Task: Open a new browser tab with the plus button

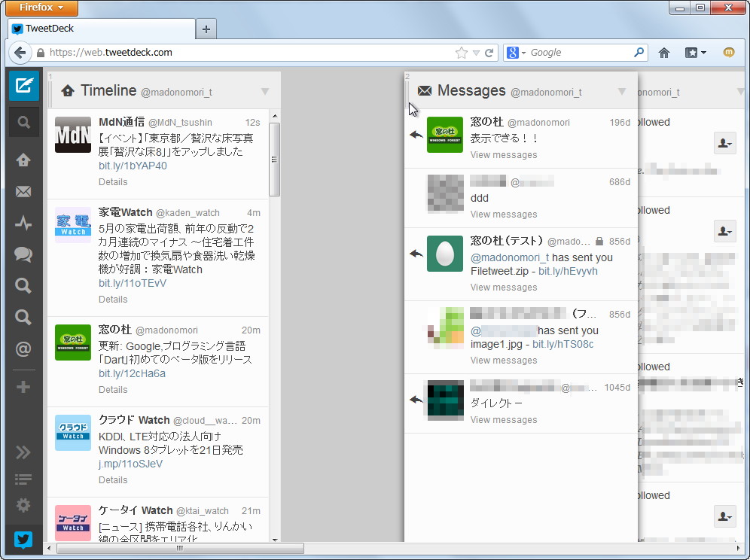Action: (206, 29)
